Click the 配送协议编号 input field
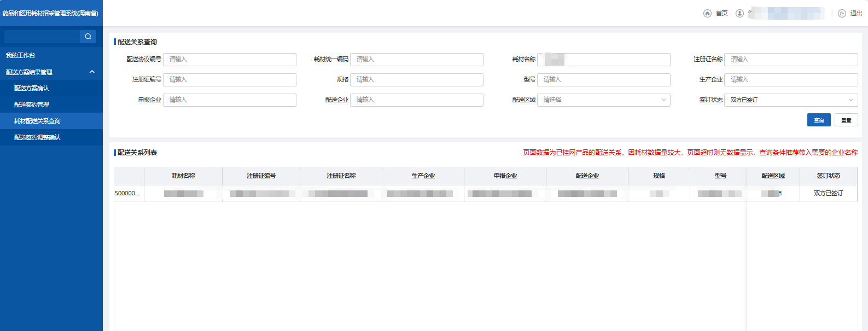 point(229,60)
